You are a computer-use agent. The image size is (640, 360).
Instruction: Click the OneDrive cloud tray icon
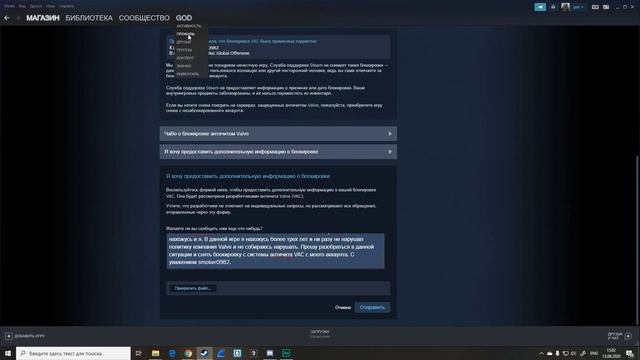coord(549,353)
